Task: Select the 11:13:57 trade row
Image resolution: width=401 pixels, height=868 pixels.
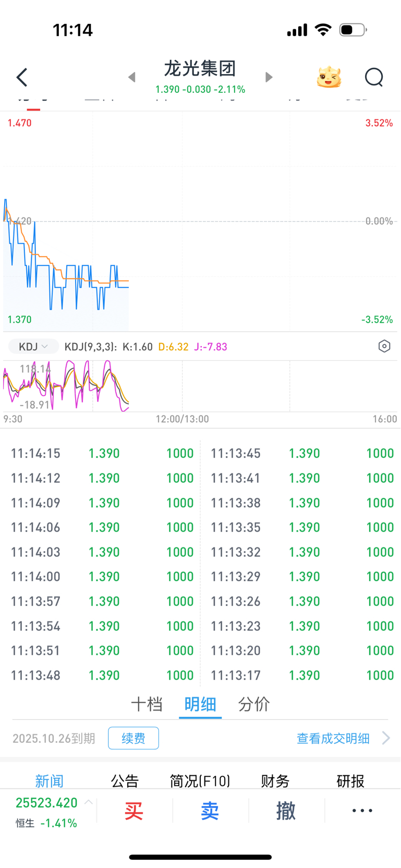Action: click(x=102, y=602)
